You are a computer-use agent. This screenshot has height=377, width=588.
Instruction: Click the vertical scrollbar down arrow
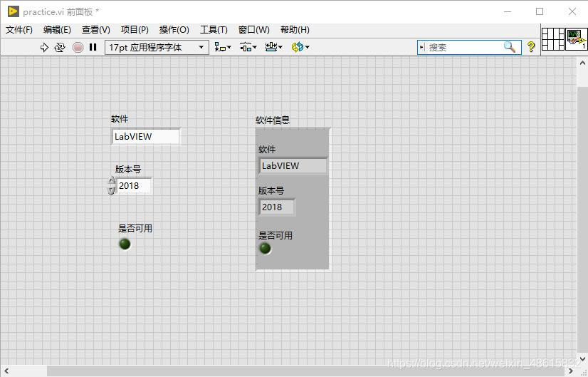pos(582,358)
